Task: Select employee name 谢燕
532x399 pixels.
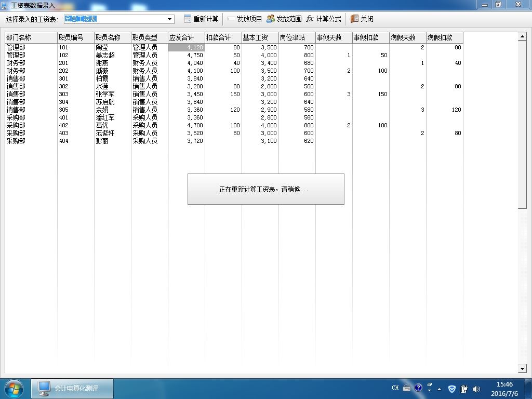Action: [102, 63]
